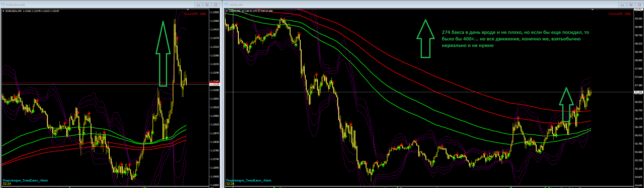644x188 pixels.
Task: Select the "ChinaFX sMA" label
Action: click(195, 14)
